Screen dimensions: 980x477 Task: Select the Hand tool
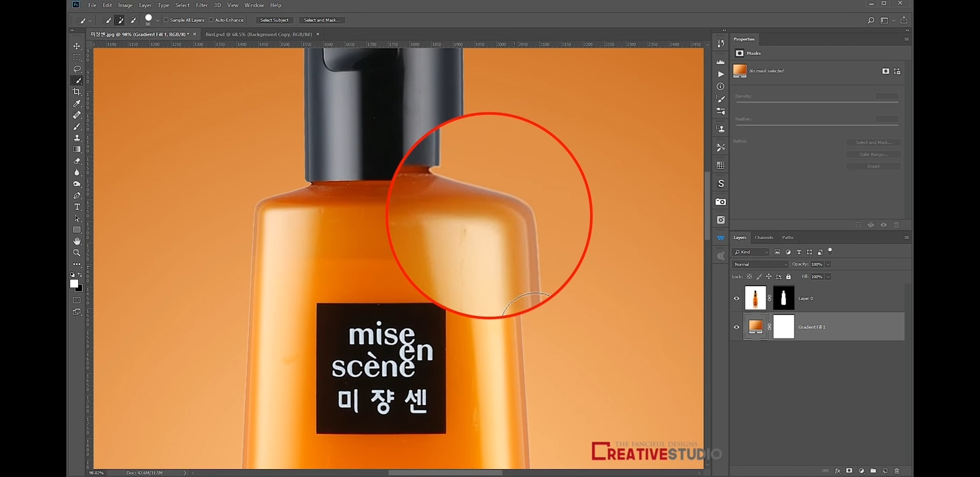tap(77, 241)
